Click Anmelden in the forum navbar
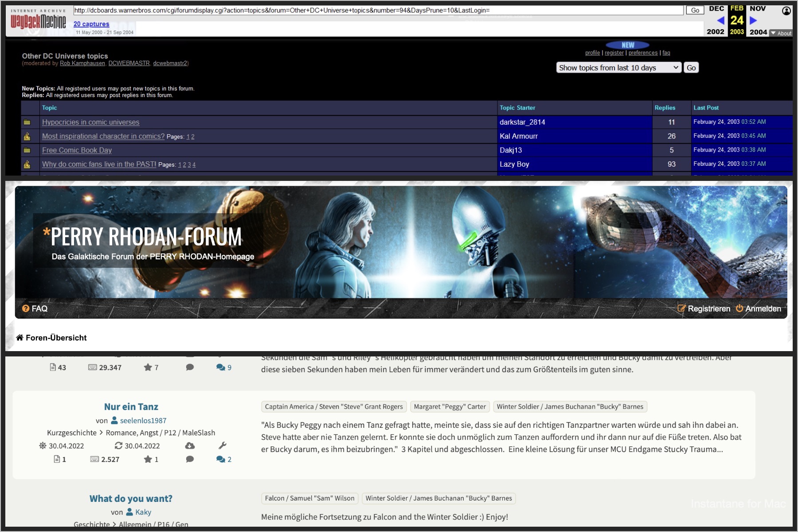 [x=759, y=309]
